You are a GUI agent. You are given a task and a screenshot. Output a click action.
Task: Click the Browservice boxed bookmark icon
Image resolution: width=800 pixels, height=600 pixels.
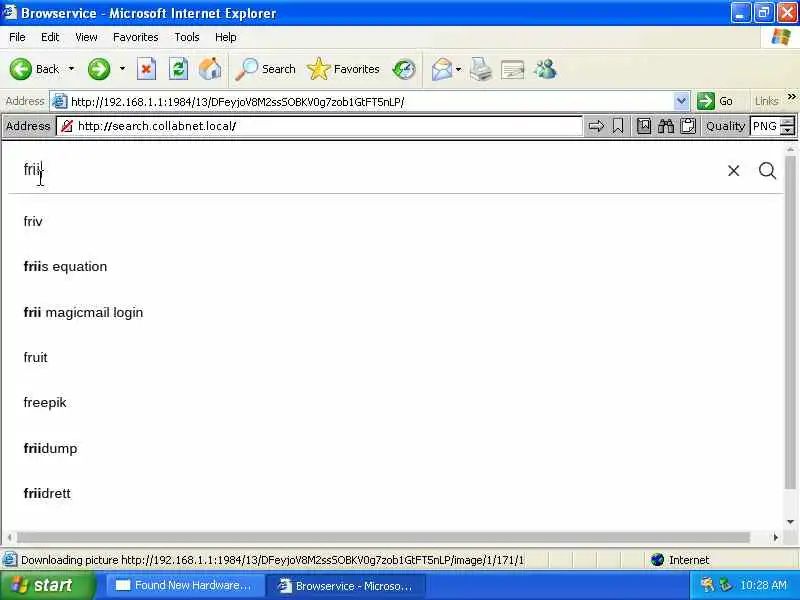(644, 126)
